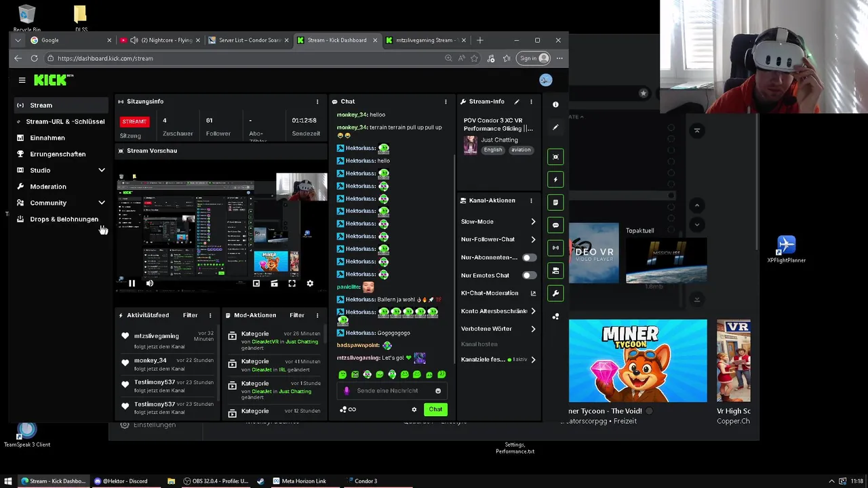Open Einnahmen in sidebar
This screenshot has height=488, width=868.
tap(61, 138)
